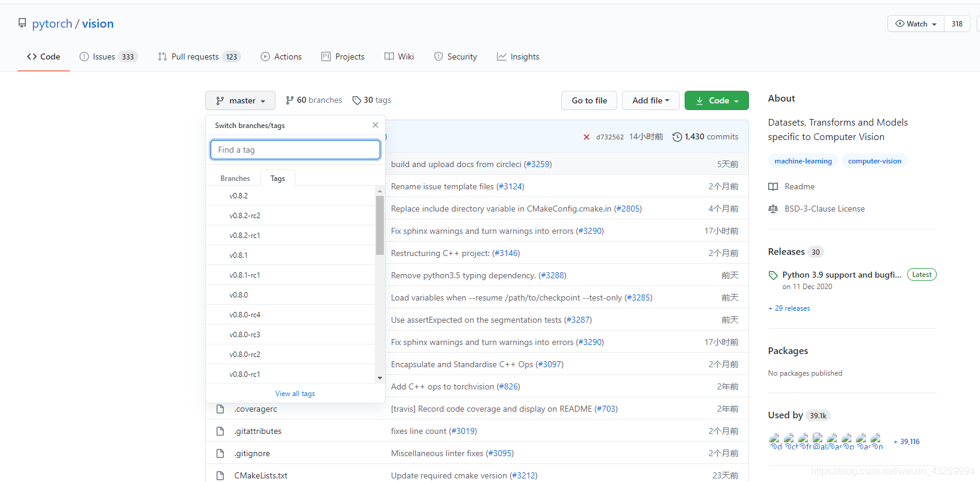Click the repository icon beside pytorch
Screen dimensions: 980x482
(22, 23)
